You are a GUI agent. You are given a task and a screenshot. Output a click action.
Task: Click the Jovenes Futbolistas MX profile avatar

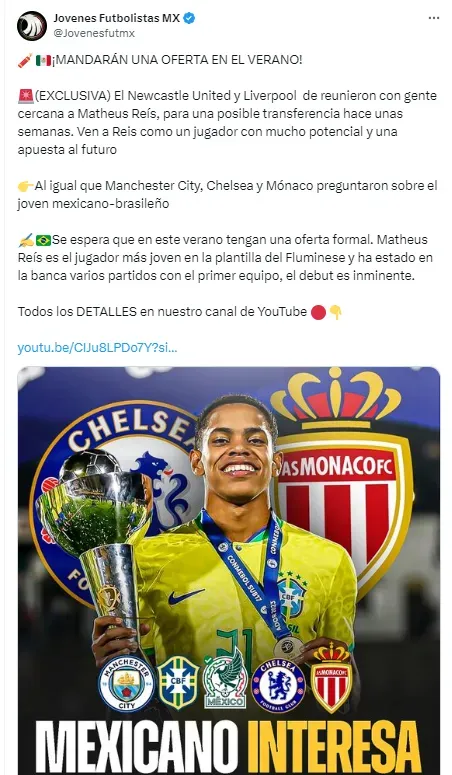32,26
